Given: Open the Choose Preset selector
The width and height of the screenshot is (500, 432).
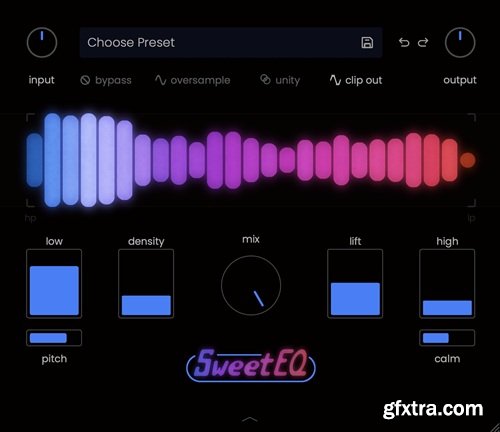Looking at the screenshot, I should point(231,43).
